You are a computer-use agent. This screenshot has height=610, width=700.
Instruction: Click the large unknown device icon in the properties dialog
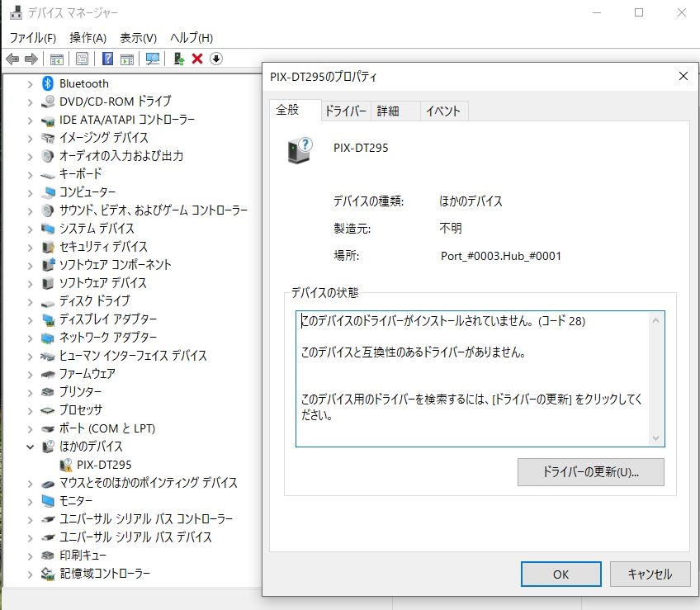[300, 150]
